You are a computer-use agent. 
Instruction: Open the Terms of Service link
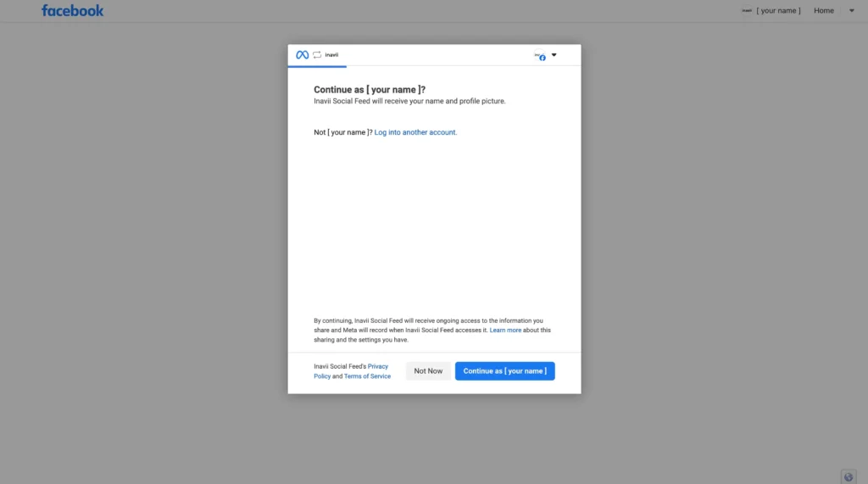pyautogui.click(x=368, y=376)
